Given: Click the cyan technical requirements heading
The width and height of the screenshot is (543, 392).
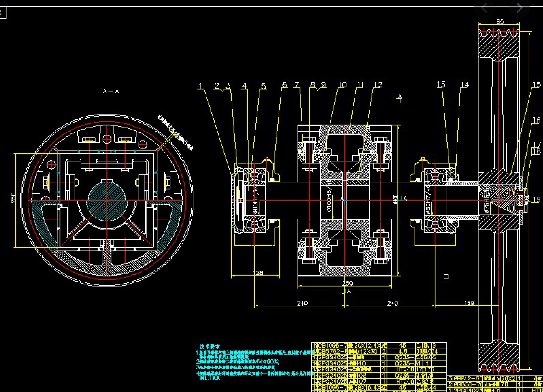Looking at the screenshot, I should coord(210,346).
